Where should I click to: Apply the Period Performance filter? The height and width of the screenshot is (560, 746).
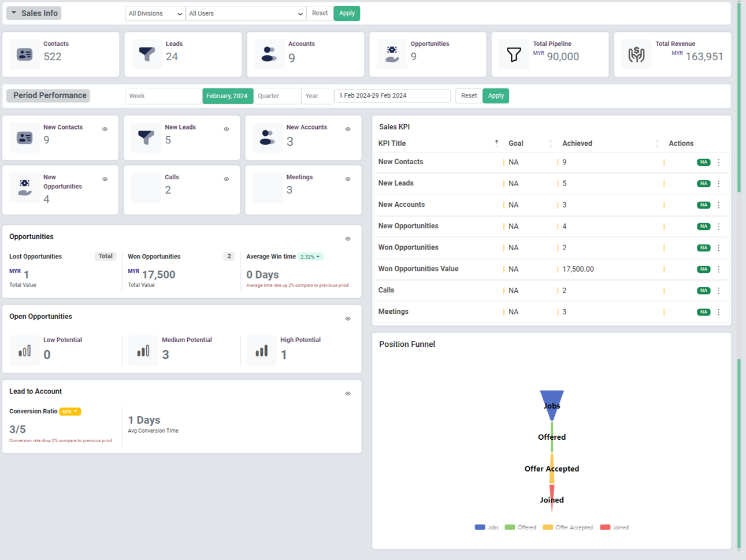pos(496,96)
